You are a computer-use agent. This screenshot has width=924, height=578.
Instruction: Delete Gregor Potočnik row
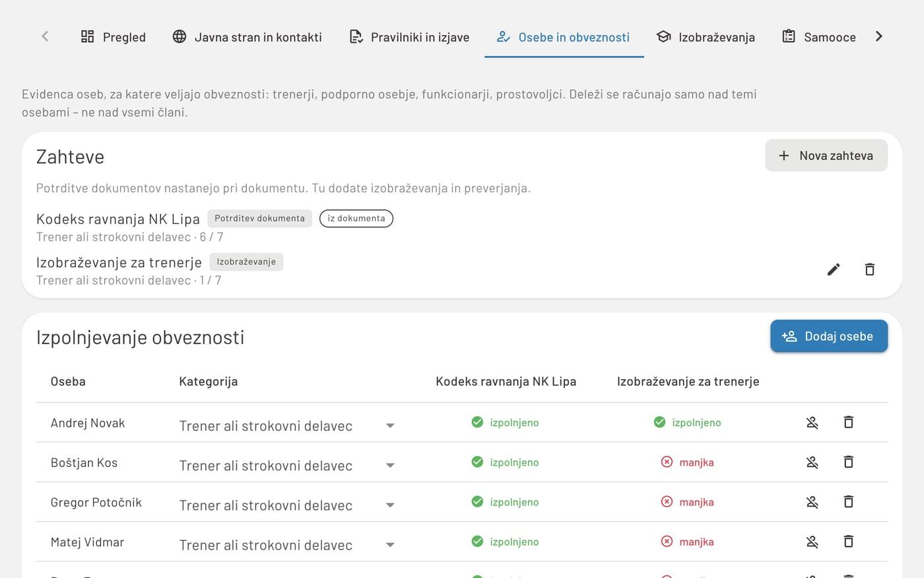[849, 502]
